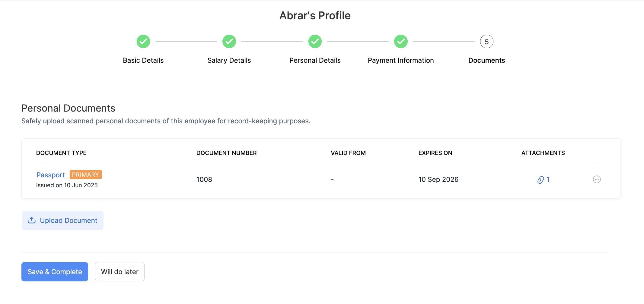
Task: Click the Basic Details green checkmark icon
Action: pyautogui.click(x=143, y=42)
